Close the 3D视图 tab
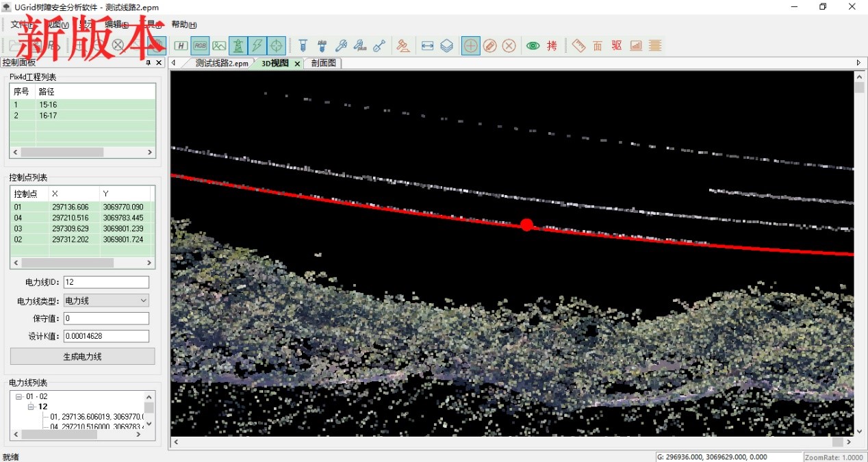This screenshot has width=868, height=462. click(297, 64)
